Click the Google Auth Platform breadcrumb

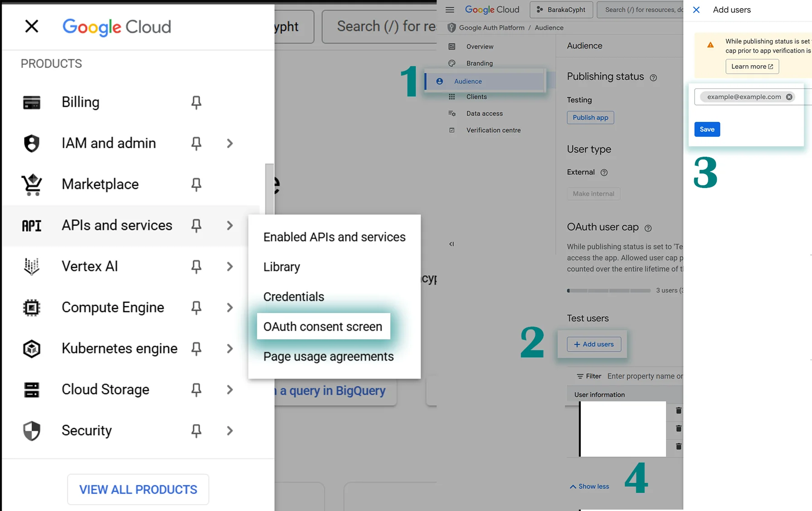pos(491,28)
